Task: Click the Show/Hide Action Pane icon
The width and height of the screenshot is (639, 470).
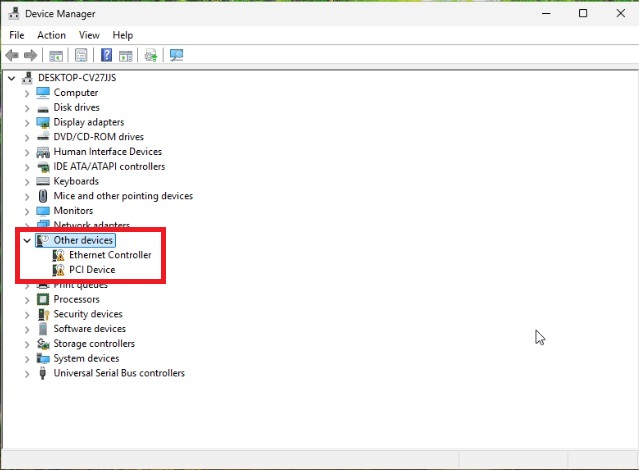Action: pyautogui.click(x=126, y=55)
